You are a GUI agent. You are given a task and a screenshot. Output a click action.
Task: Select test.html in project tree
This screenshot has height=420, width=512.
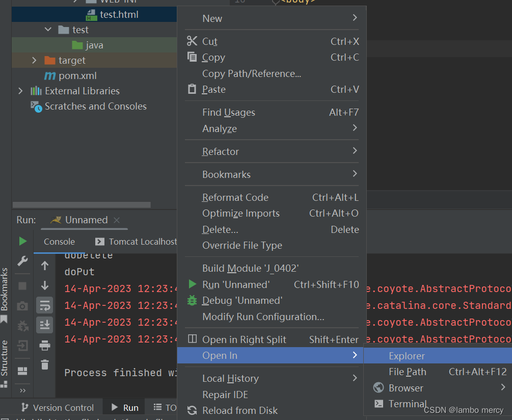click(x=112, y=14)
